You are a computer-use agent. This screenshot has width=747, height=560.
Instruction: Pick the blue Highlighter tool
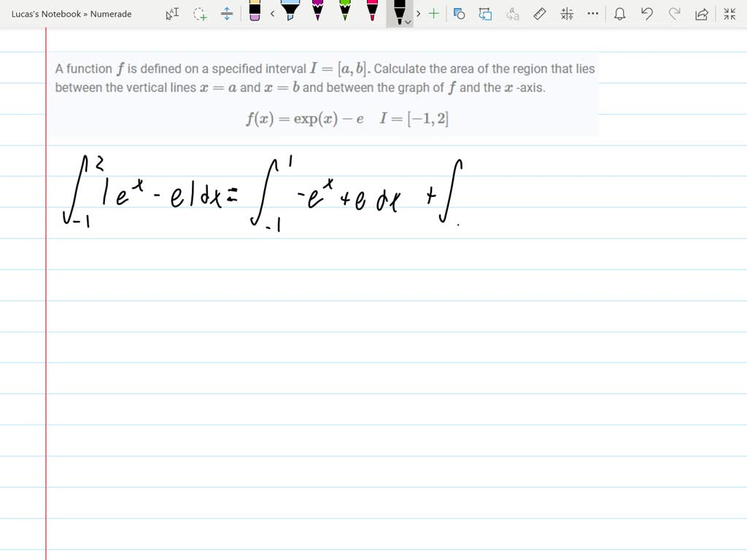[290, 15]
